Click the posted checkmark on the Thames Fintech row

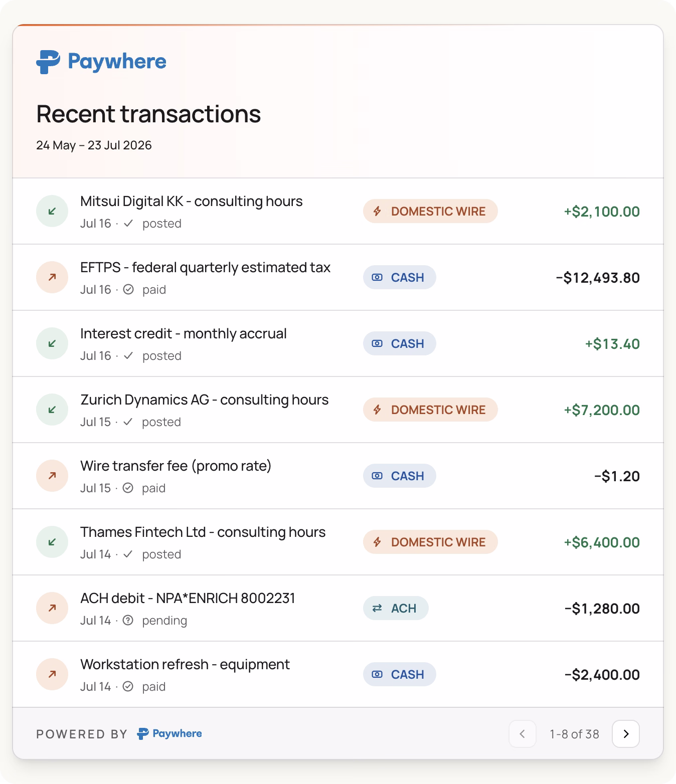128,554
